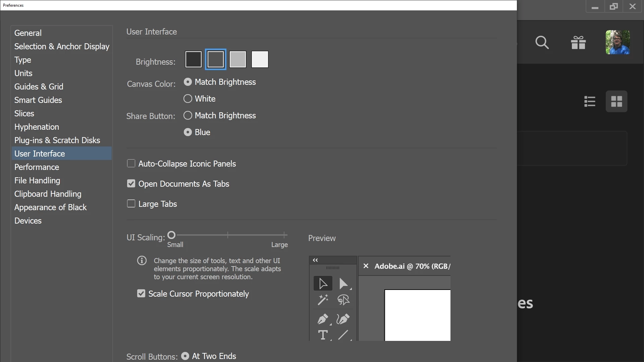Click the user profile avatar
Image resolution: width=644 pixels, height=362 pixels.
tap(618, 42)
